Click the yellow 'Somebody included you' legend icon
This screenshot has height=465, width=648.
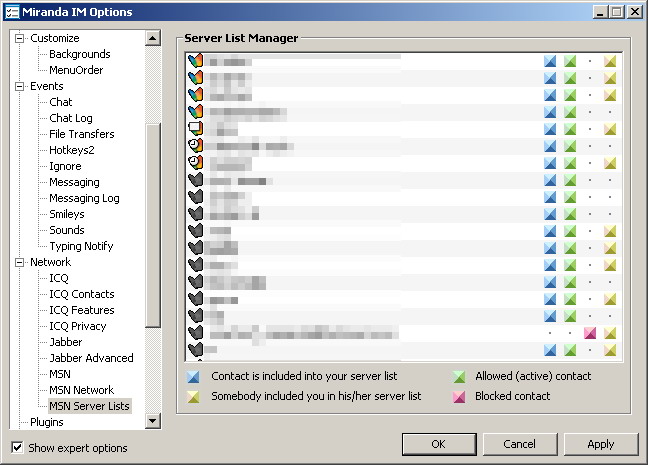pos(193,396)
